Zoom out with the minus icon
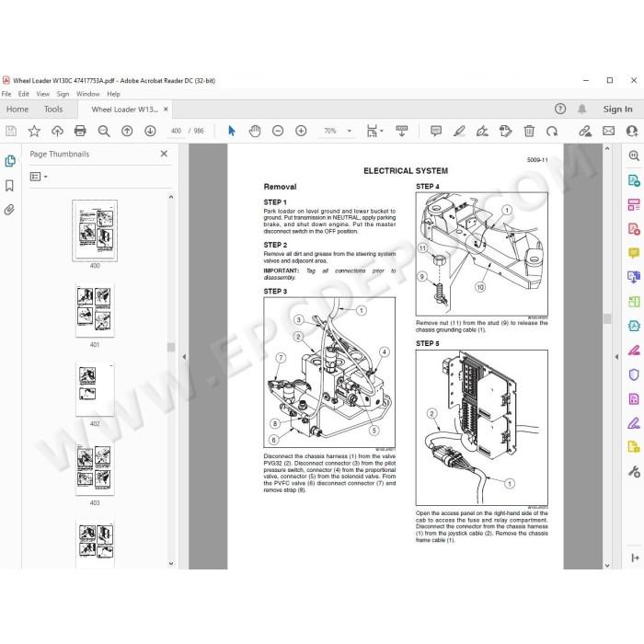The width and height of the screenshot is (644, 644). [x=278, y=131]
